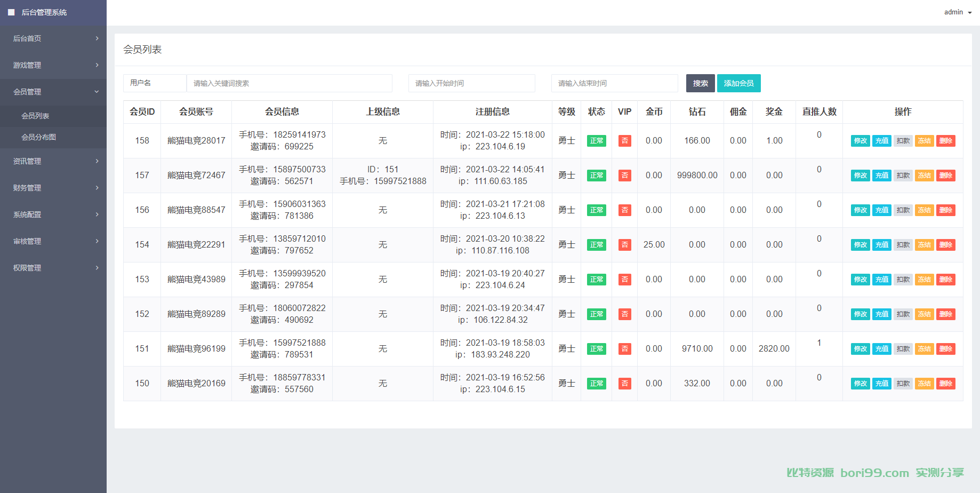Click the 正常 status badge for ID 154
The width and height of the screenshot is (980, 493).
tap(597, 245)
